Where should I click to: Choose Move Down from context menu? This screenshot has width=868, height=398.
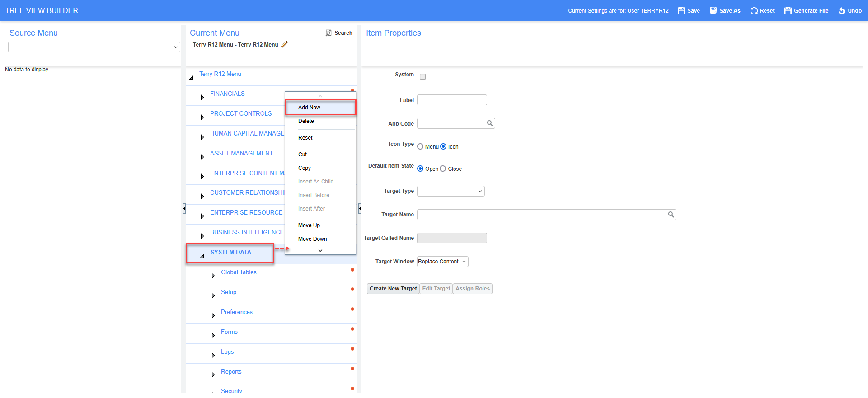pyautogui.click(x=320, y=239)
